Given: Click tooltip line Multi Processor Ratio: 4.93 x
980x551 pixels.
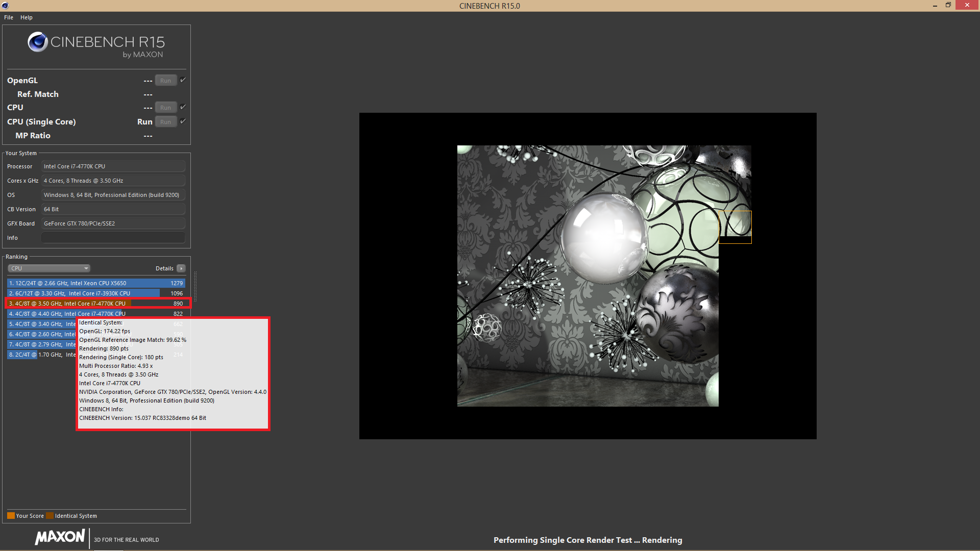Looking at the screenshot, I should (116, 366).
